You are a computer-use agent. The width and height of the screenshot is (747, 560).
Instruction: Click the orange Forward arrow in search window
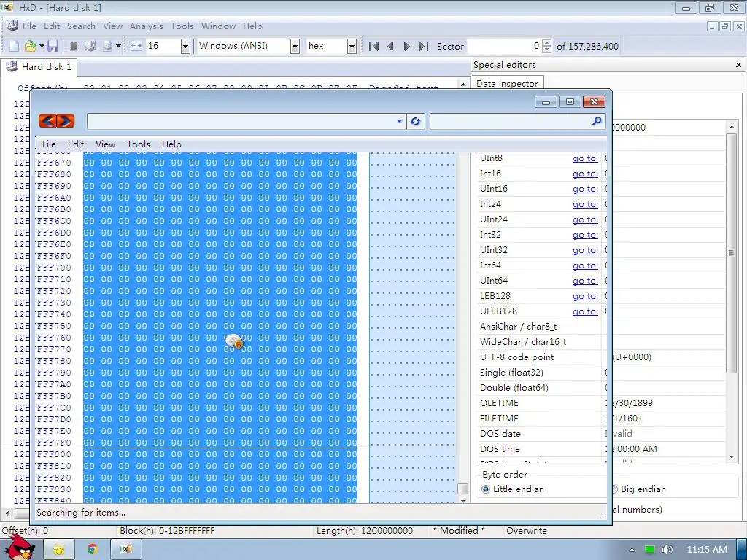click(x=66, y=121)
